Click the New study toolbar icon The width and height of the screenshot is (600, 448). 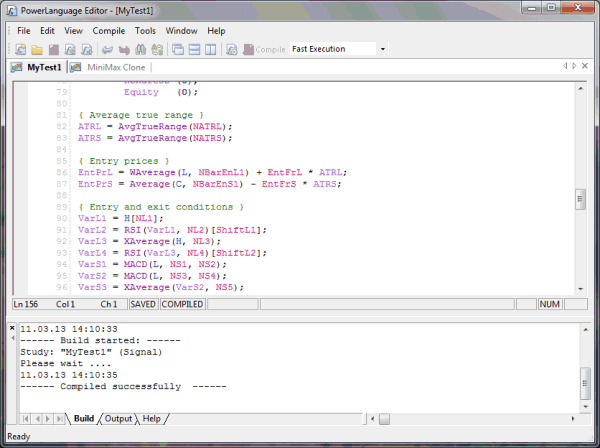21,49
